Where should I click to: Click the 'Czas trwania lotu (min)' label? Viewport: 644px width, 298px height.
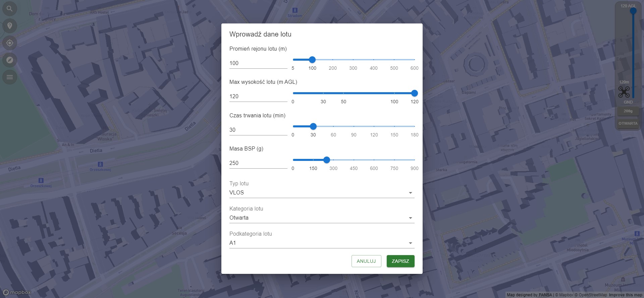click(x=257, y=116)
